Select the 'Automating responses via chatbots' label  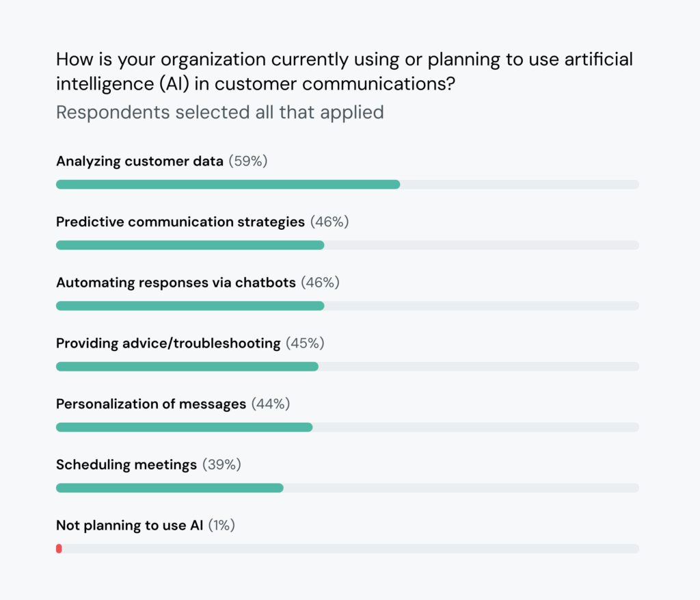click(x=176, y=283)
